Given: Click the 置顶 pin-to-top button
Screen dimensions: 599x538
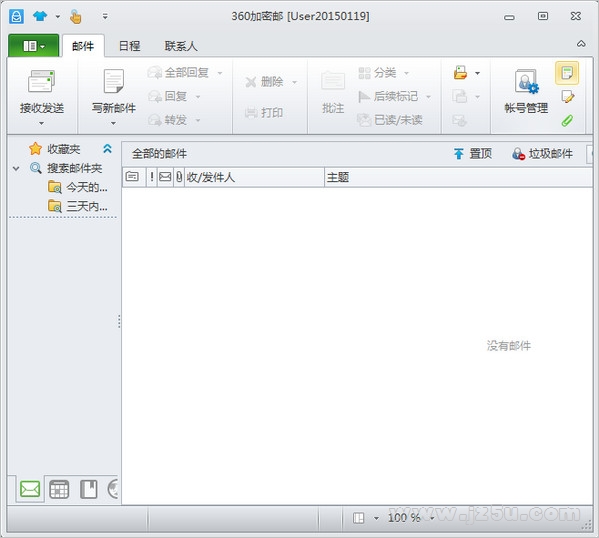Looking at the screenshot, I should (x=473, y=154).
